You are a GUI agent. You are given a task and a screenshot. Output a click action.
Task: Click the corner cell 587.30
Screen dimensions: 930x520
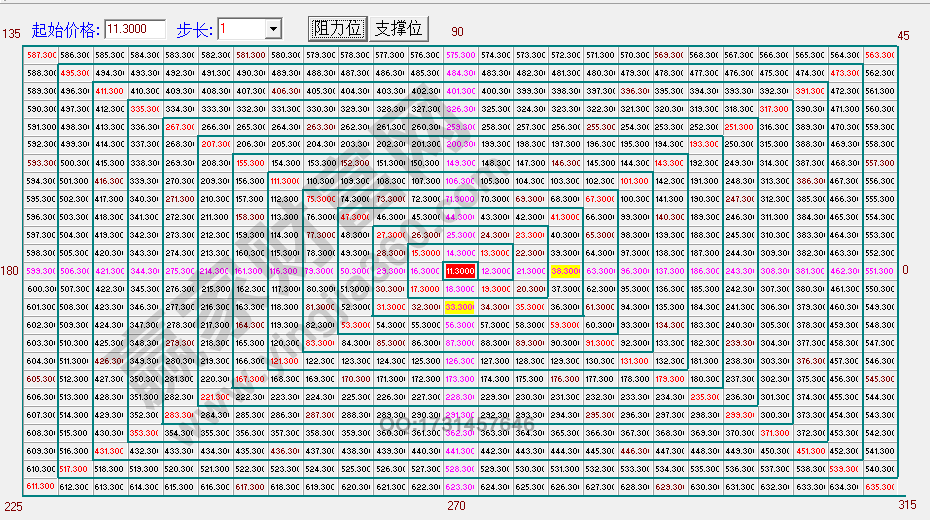pos(41,55)
